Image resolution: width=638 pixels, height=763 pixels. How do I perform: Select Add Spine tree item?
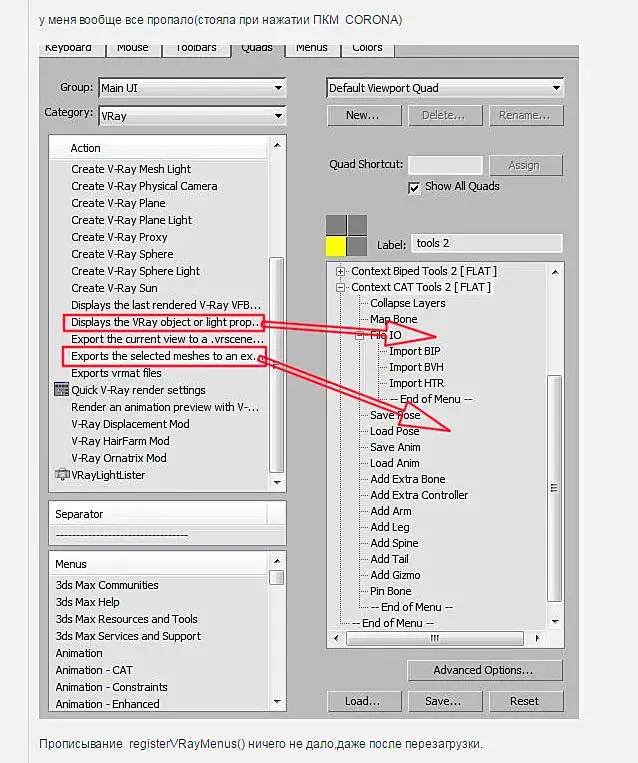point(394,544)
